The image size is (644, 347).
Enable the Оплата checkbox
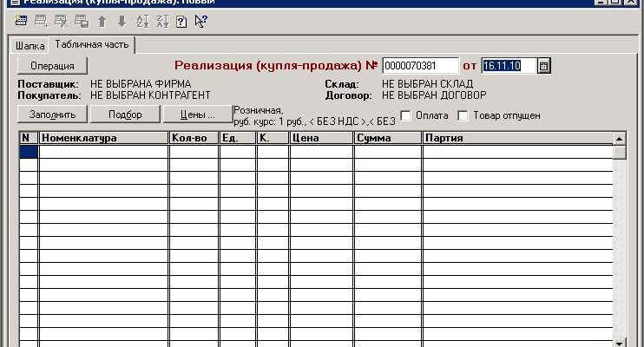[406, 115]
